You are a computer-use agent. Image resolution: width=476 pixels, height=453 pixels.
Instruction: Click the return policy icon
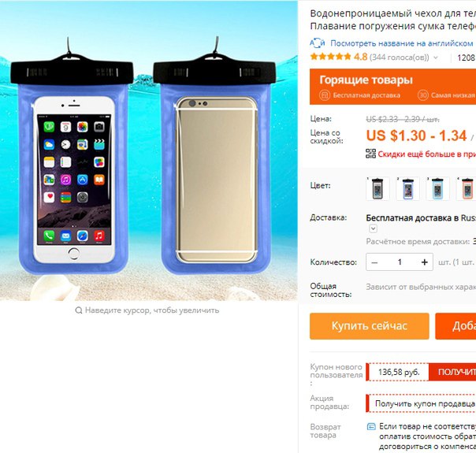tap(371, 426)
